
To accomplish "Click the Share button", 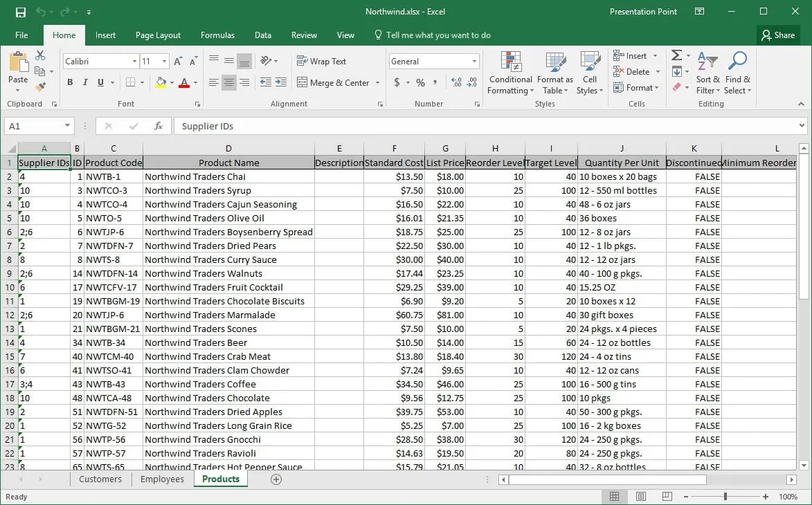I will click(778, 35).
